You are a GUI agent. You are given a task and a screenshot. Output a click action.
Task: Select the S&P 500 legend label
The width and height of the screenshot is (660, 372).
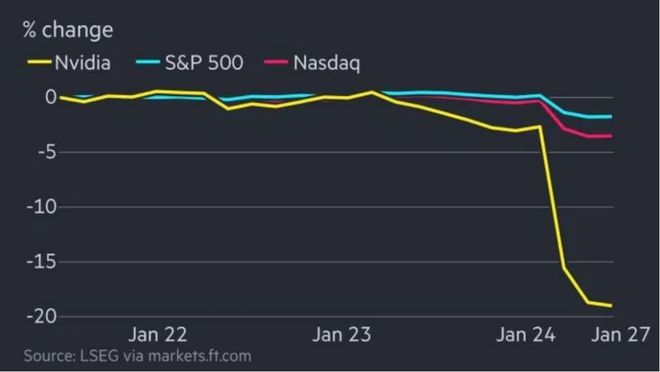204,63
